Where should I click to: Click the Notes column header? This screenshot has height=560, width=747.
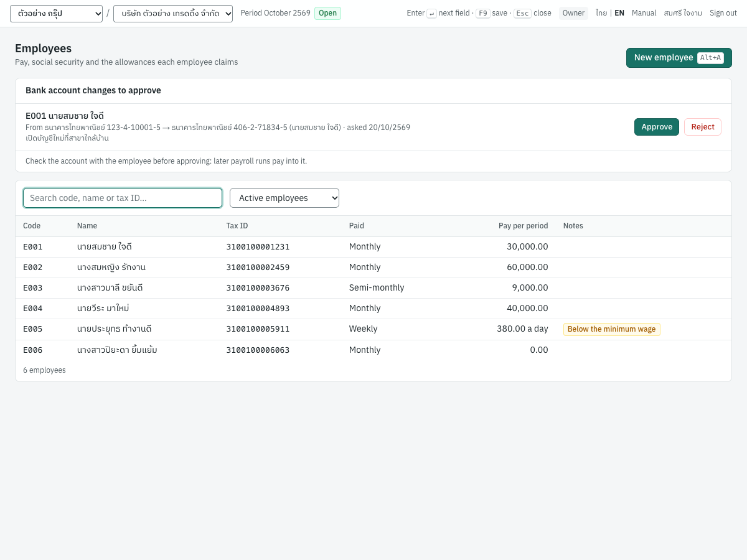[573, 226]
